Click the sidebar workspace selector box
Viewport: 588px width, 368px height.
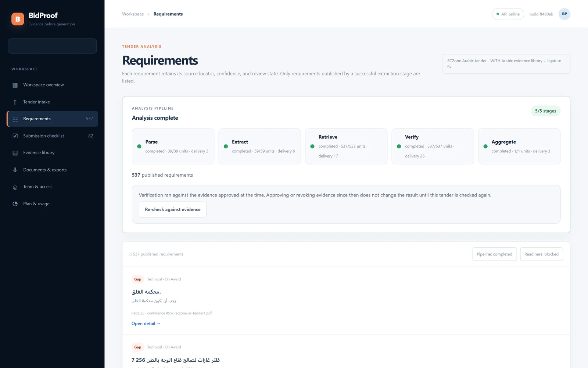[52, 46]
